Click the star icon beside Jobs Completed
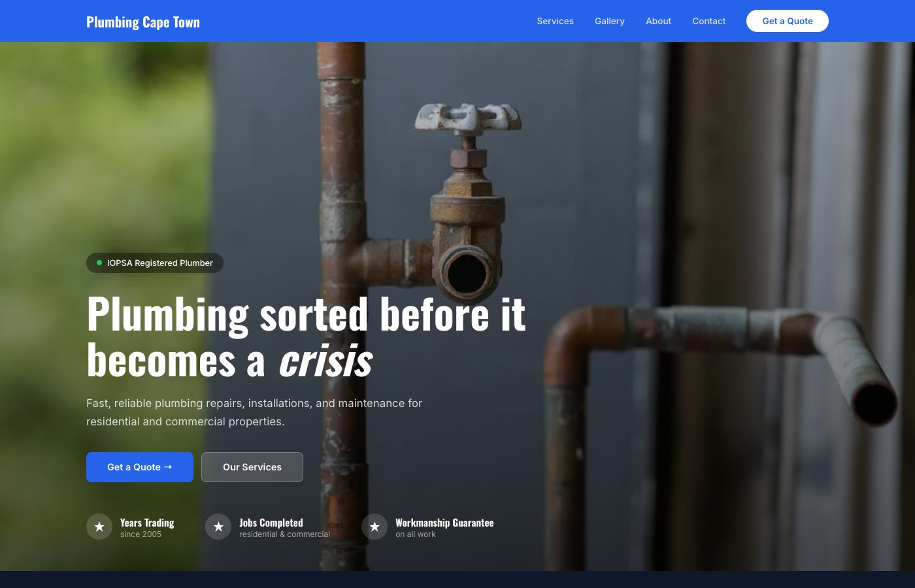 click(218, 527)
